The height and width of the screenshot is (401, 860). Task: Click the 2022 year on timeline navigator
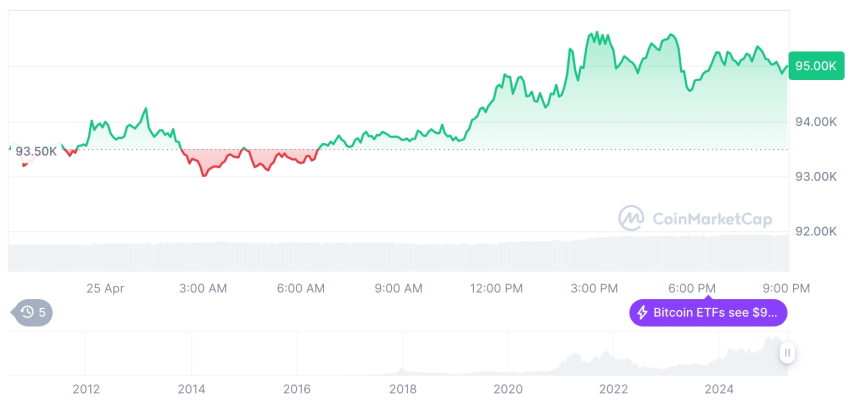[613, 388]
